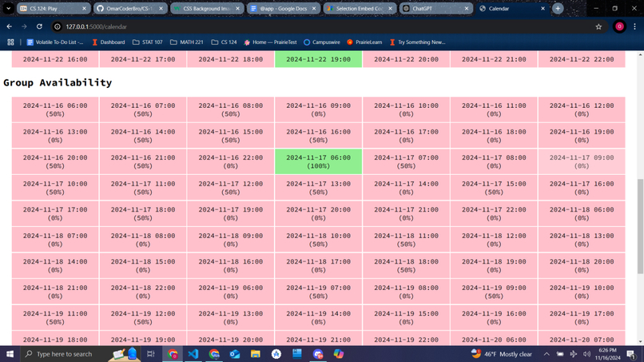Click the 2024-11-18 10:00 (50%) cell
The width and height of the screenshot is (644, 362).
pos(318,240)
